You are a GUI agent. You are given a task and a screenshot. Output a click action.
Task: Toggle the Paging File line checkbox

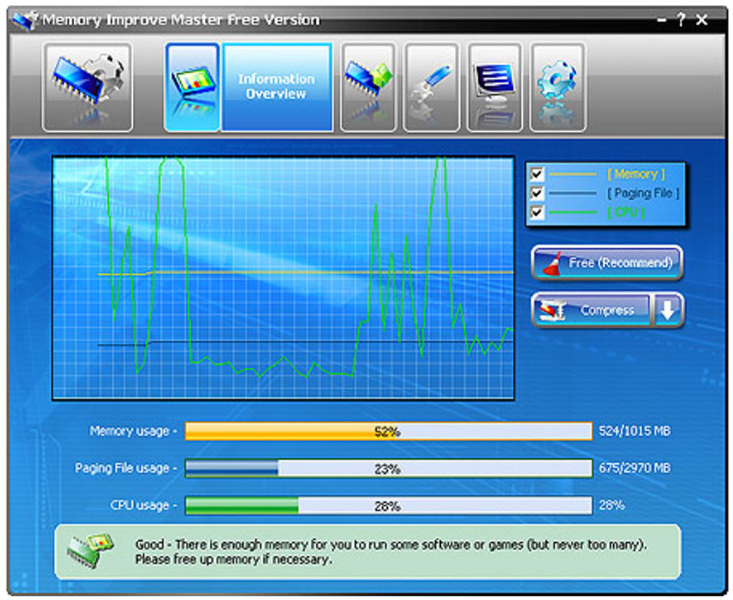537,193
